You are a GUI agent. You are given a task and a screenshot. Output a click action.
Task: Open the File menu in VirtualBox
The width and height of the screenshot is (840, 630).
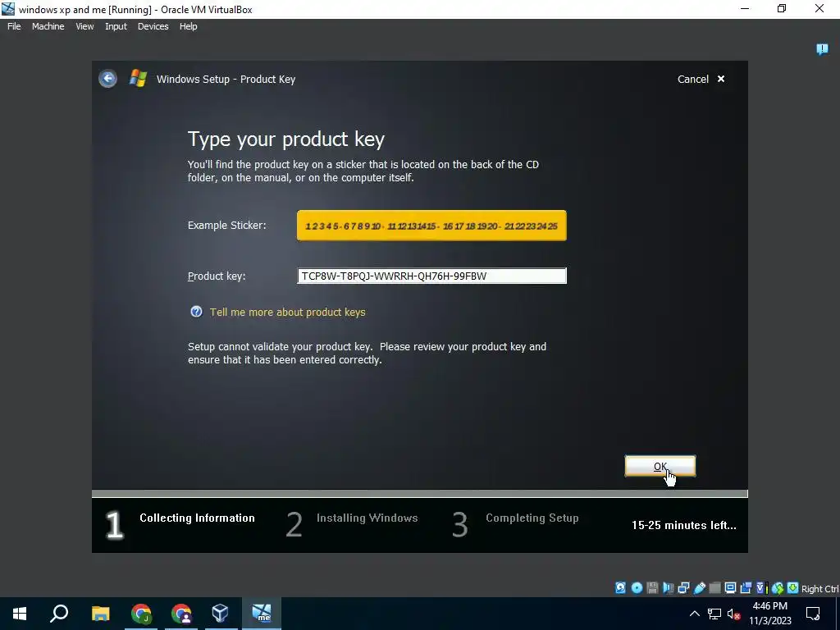pyautogui.click(x=15, y=26)
